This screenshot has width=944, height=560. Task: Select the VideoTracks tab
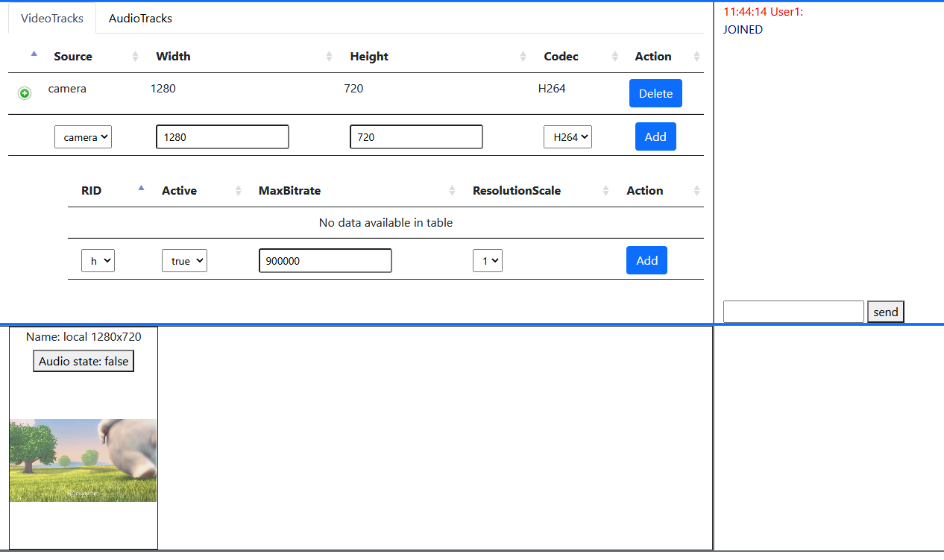coord(52,19)
